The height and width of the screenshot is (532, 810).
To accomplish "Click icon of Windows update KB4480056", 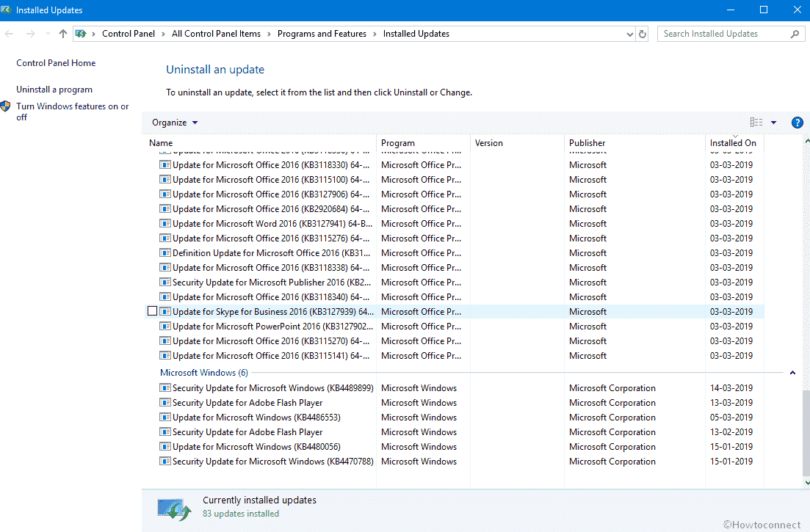I will [x=165, y=447].
